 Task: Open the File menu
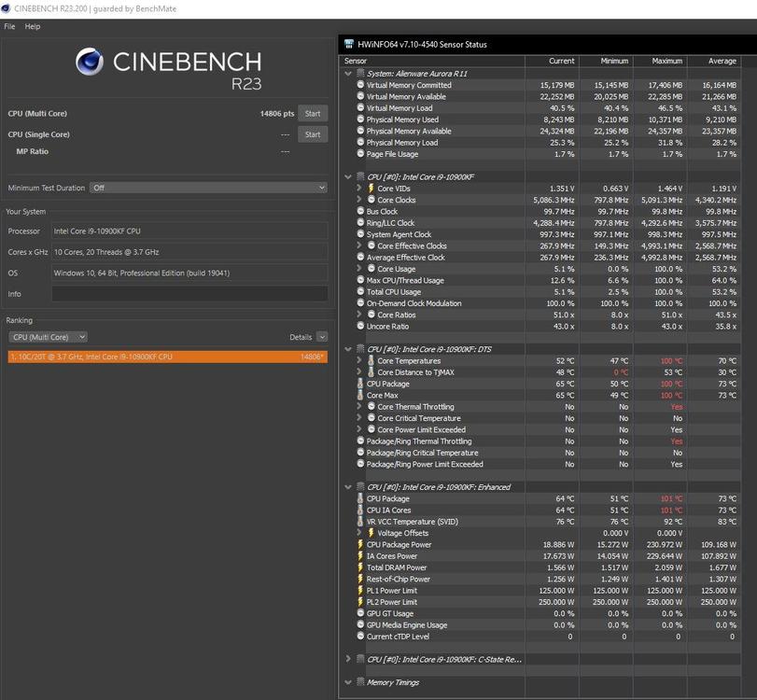[x=9, y=26]
